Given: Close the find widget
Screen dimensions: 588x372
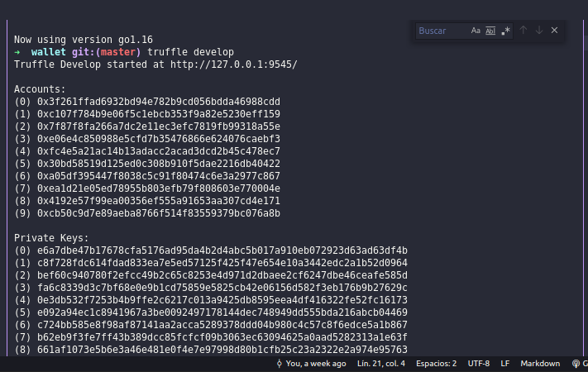Looking at the screenshot, I should [554, 31].
